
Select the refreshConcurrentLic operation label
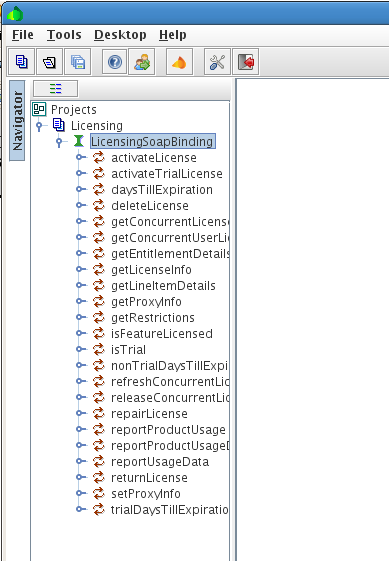point(170,381)
